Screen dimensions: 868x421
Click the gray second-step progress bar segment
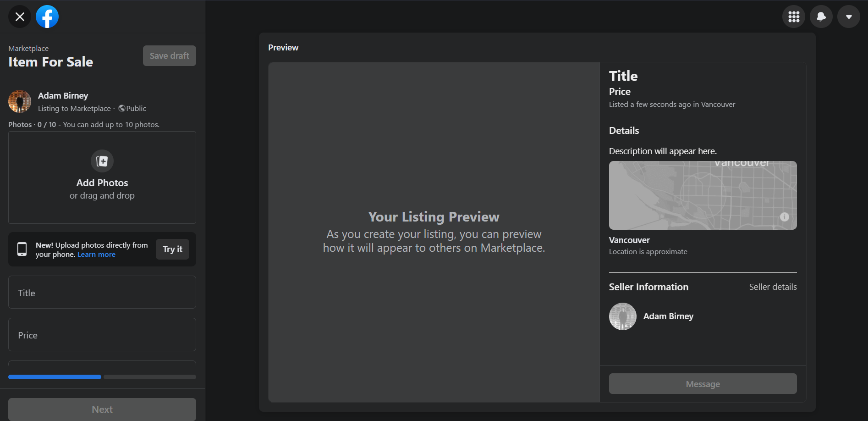click(150, 377)
